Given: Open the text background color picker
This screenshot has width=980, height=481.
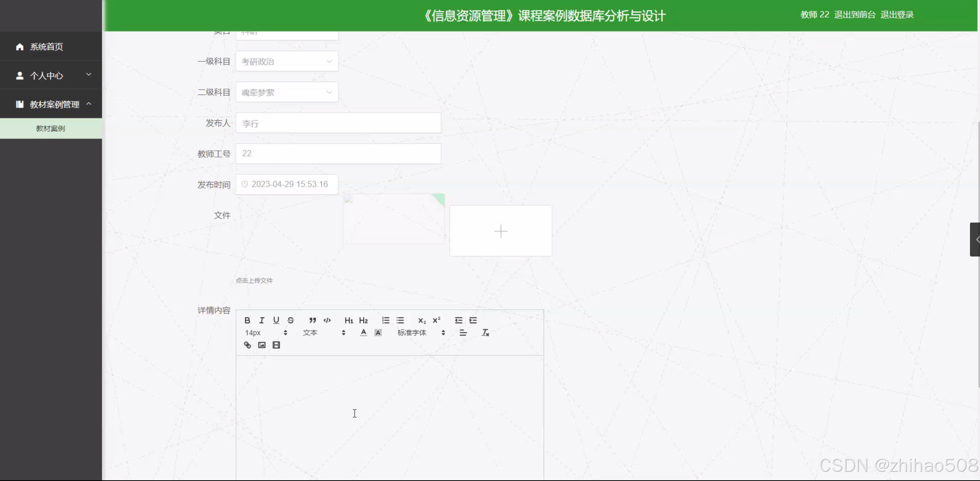Looking at the screenshot, I should [x=378, y=332].
